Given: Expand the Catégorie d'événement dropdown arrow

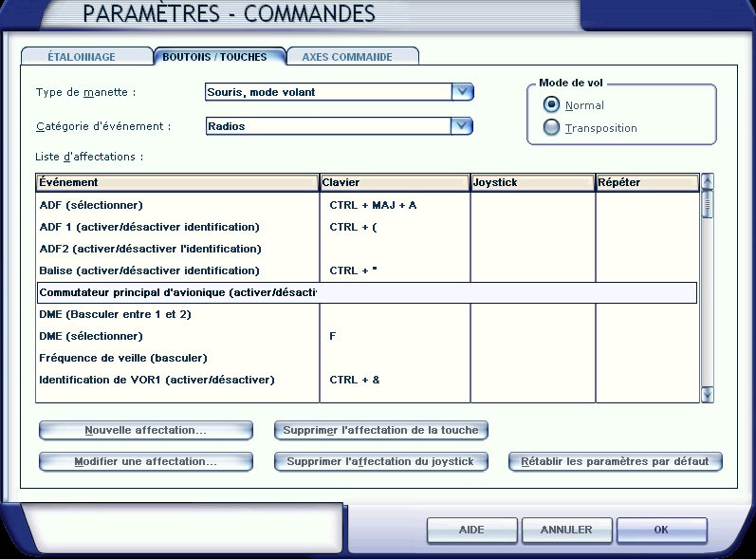Looking at the screenshot, I should coord(461,126).
